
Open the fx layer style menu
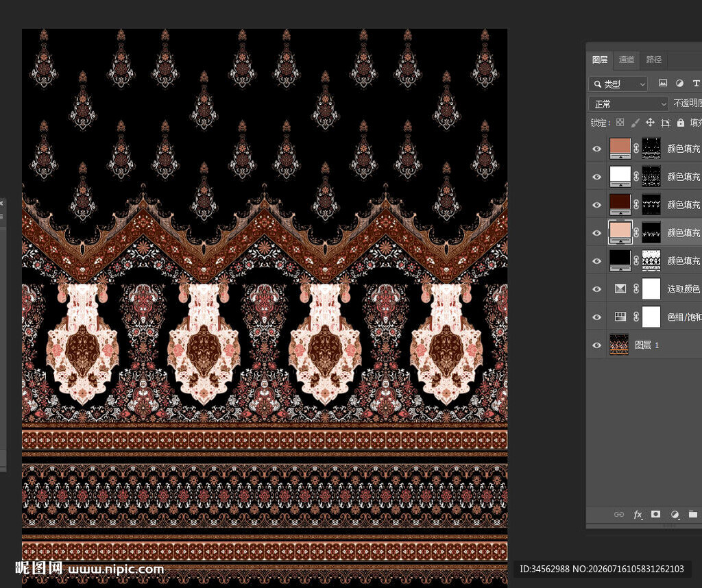coord(638,515)
